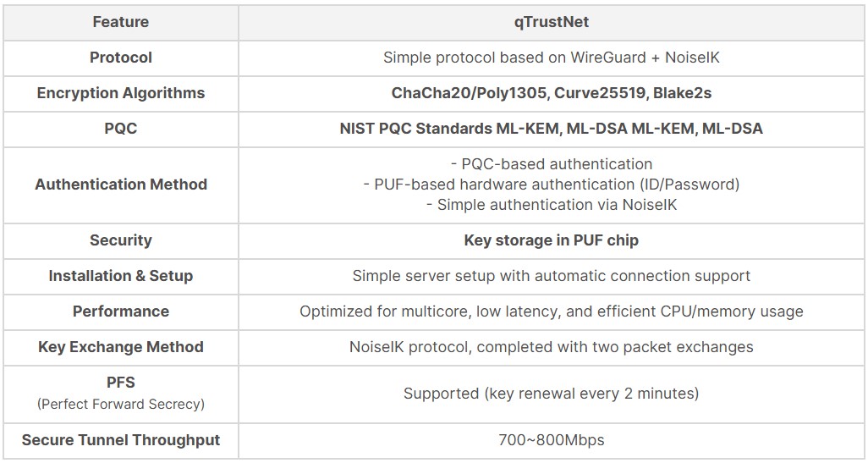Click the Key storage in PUF chip cell
Image resolution: width=868 pixels, height=463 pixels.
551,240
